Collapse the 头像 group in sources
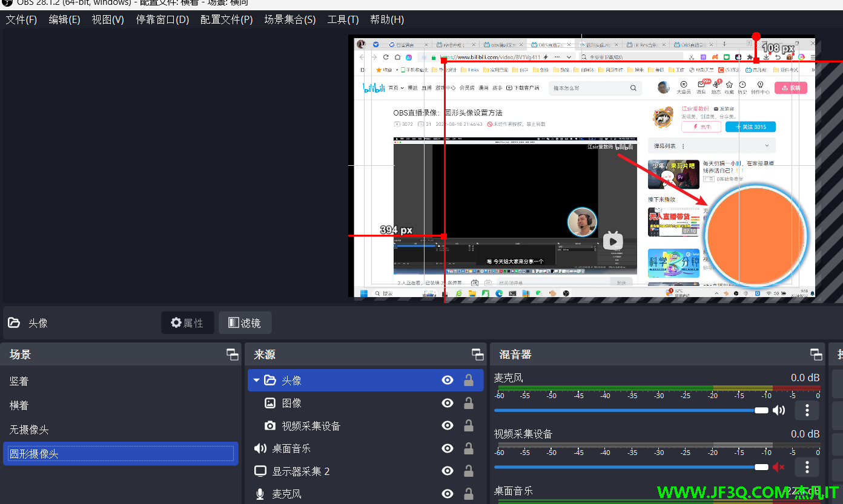 256,381
